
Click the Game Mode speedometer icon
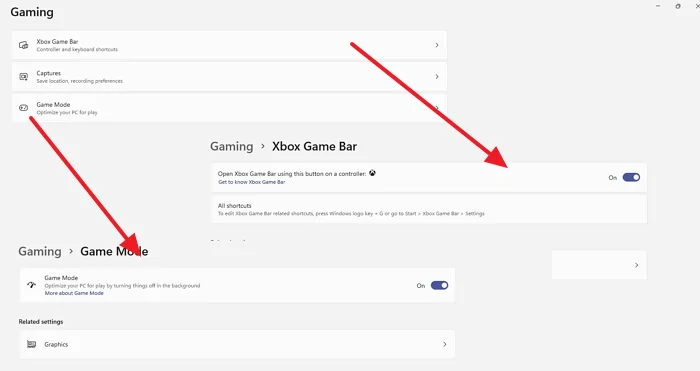31,285
